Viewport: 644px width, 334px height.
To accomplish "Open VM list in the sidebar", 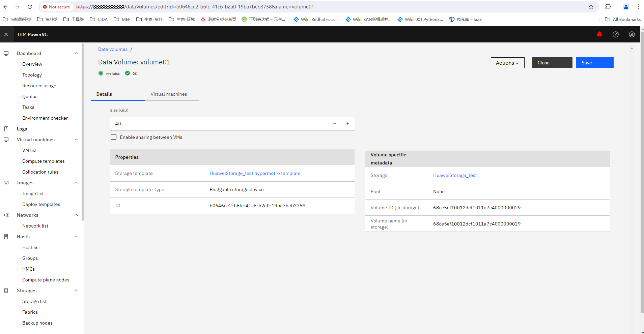I will tap(29, 150).
